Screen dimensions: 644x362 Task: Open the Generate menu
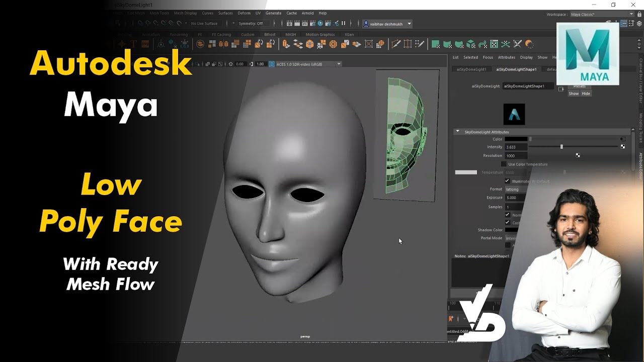[273, 13]
